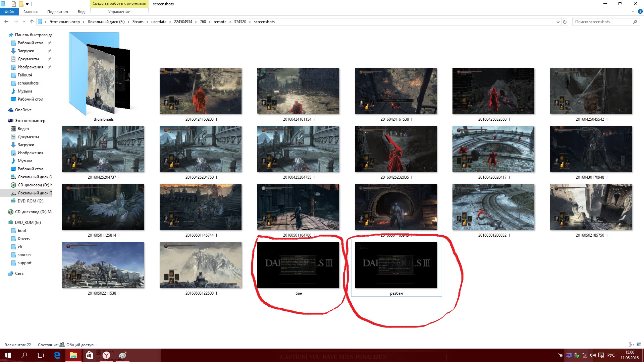Click РУС language indicator in tray
Viewport: 644px width, 362px height.
point(611,355)
